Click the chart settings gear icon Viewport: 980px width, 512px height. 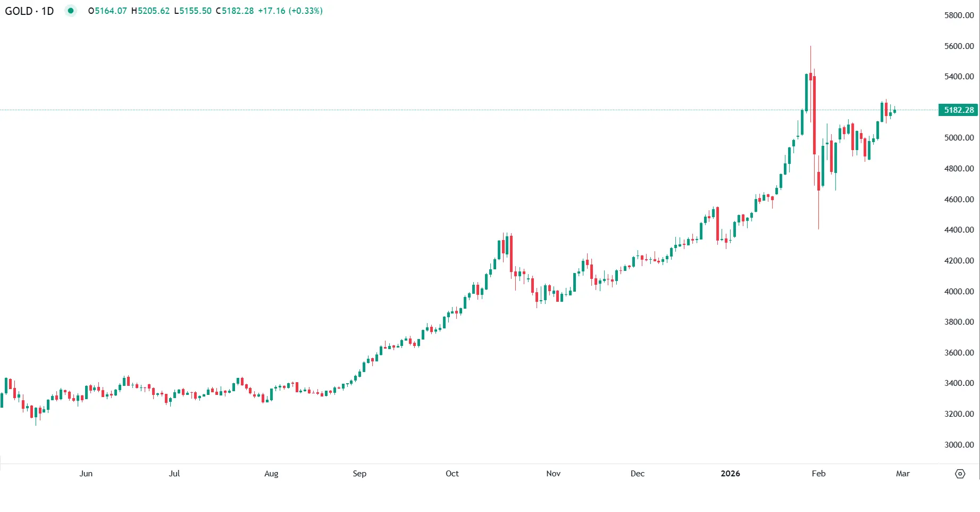coord(960,473)
